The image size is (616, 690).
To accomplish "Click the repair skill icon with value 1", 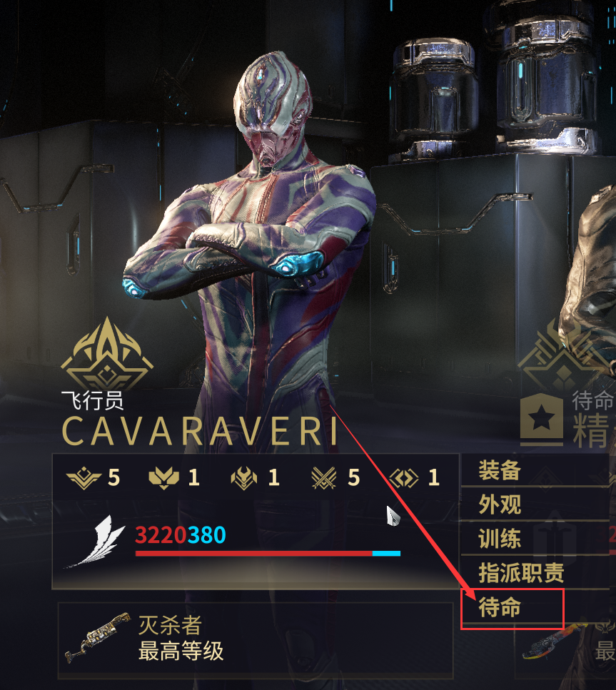I will click(x=244, y=478).
